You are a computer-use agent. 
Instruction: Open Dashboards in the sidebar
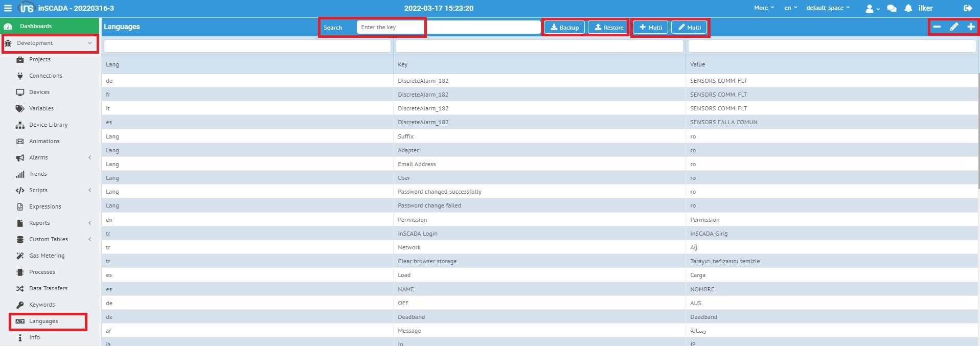(x=36, y=26)
